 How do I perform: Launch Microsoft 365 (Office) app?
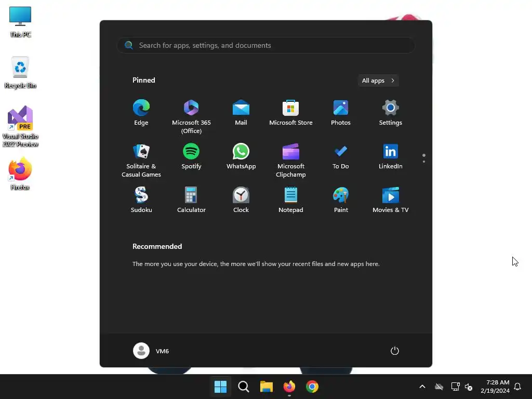(x=191, y=117)
